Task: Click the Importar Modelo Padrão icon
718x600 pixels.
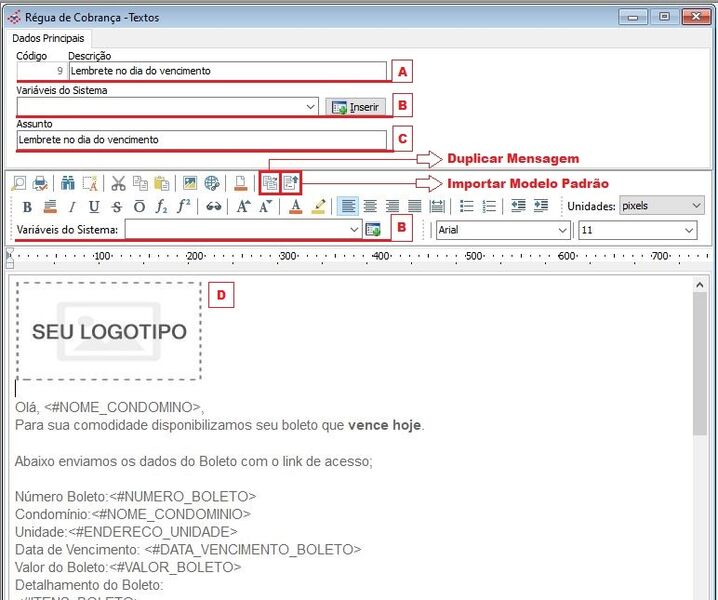Action: (290, 183)
